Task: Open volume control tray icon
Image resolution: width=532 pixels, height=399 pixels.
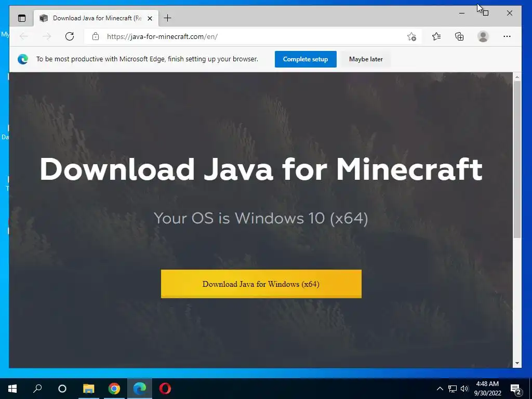Action: [464, 389]
